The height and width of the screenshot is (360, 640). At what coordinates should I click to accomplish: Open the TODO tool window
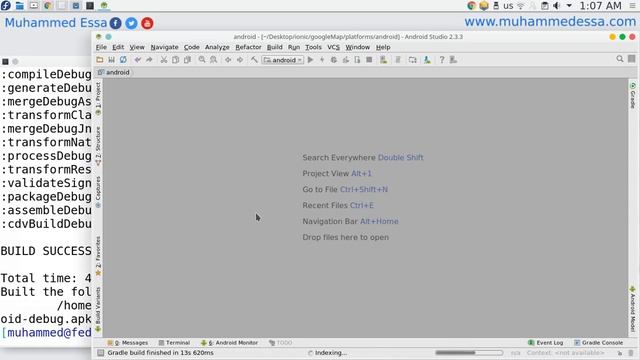280,343
